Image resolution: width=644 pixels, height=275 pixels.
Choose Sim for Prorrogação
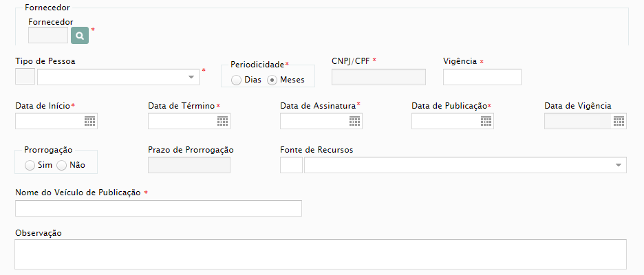click(x=30, y=166)
